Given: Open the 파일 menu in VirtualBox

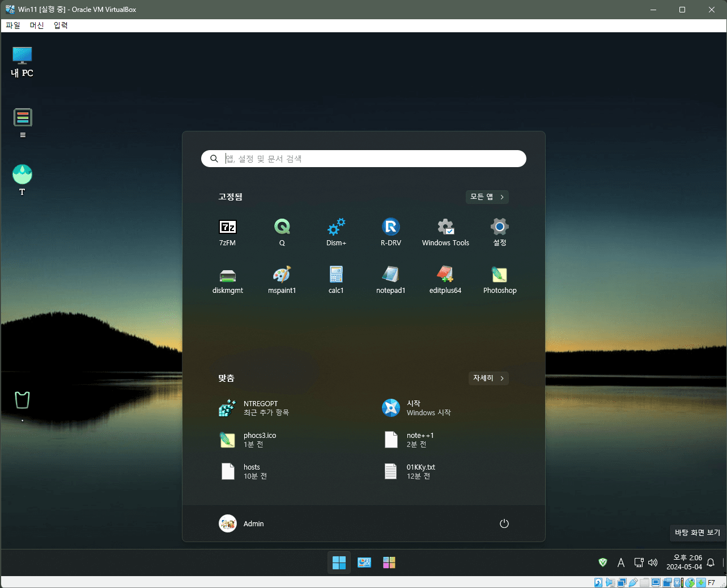Looking at the screenshot, I should pyautogui.click(x=12, y=25).
